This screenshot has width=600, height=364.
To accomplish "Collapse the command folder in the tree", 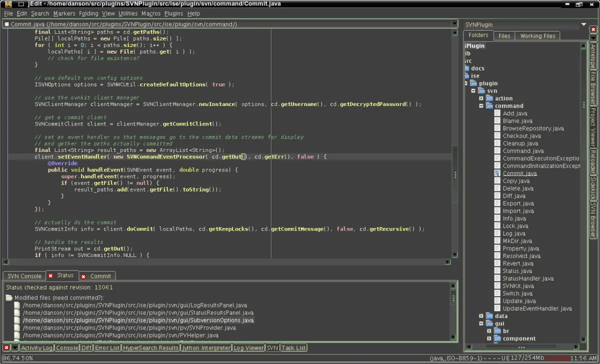I will tap(481, 106).
